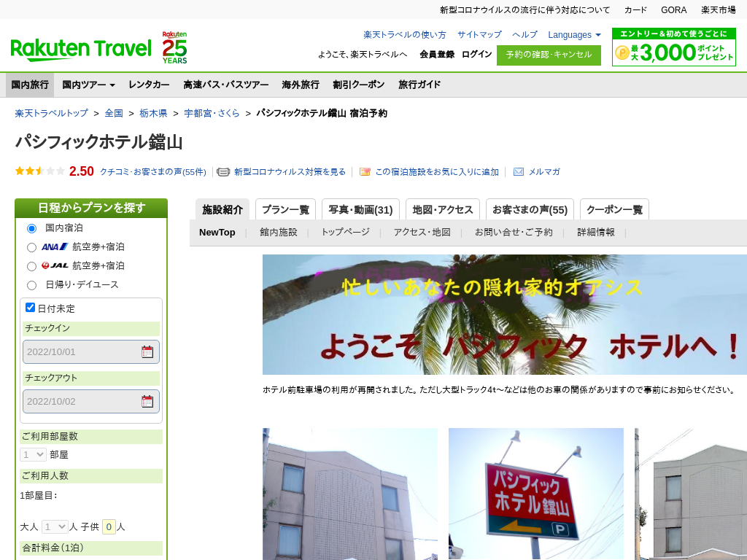
Task: Select the ANA 航空券+宿泊 radio button
Action: (x=31, y=247)
